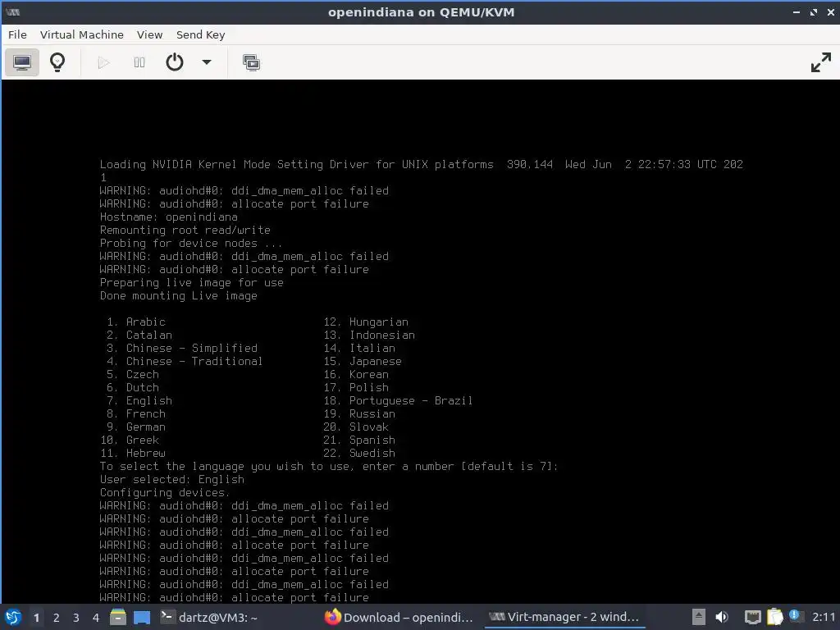Show the graphical console view

tap(22, 62)
